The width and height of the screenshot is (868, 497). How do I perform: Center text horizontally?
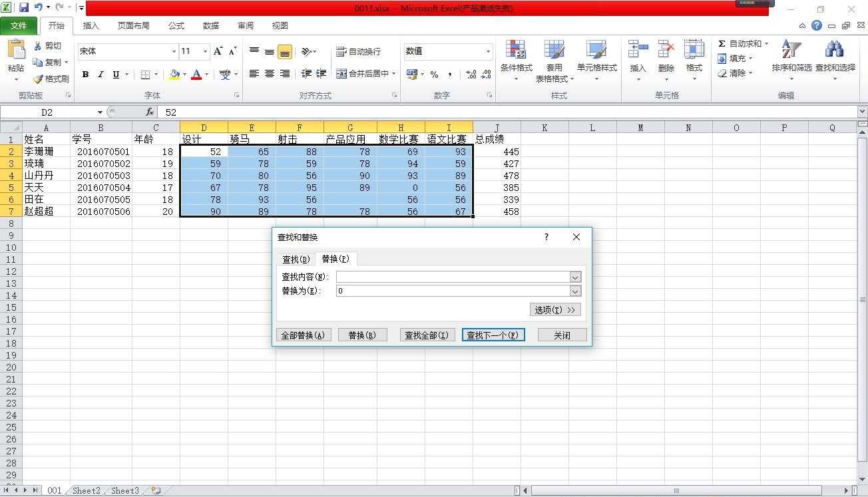point(270,74)
